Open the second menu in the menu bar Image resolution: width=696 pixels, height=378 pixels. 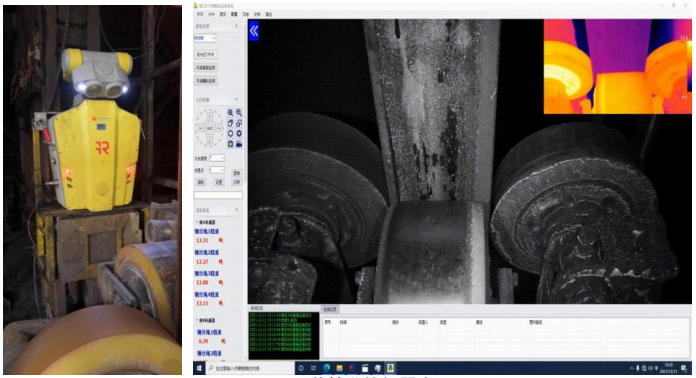point(211,14)
